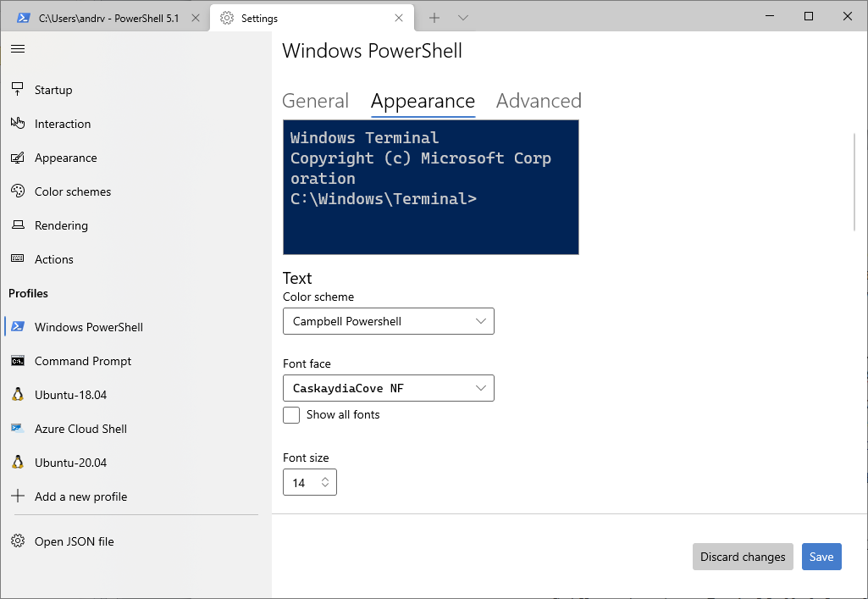This screenshot has width=868, height=599.
Task: Click the Actions keyboard icon
Action: point(18,258)
